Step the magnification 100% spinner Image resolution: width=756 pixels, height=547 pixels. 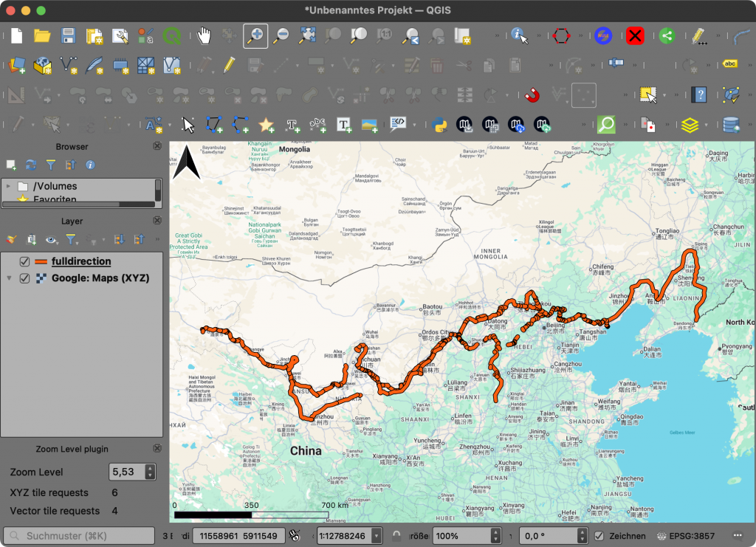click(495, 536)
